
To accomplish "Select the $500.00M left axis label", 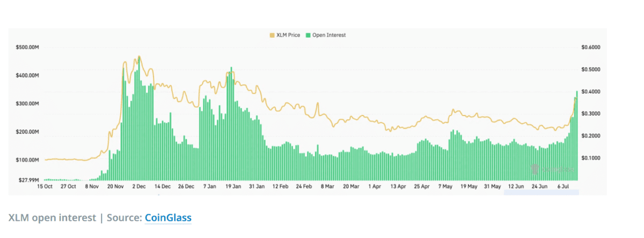I will (27, 47).
